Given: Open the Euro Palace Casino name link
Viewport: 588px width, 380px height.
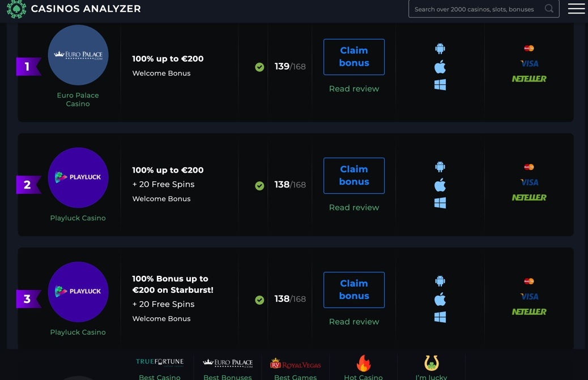Looking at the screenshot, I should (x=78, y=100).
